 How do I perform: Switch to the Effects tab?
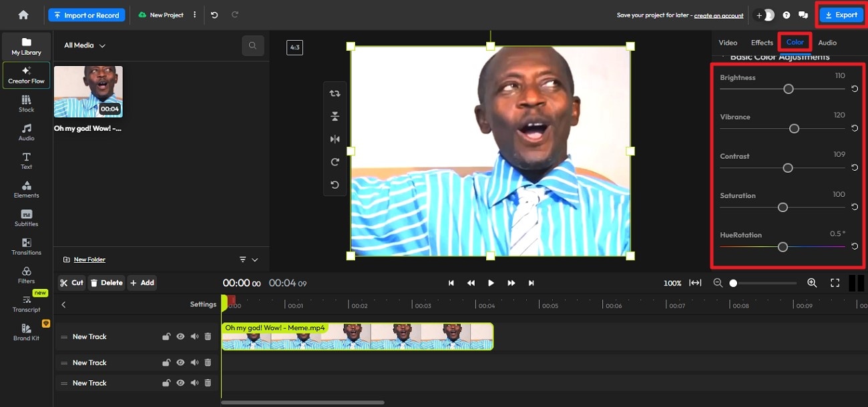click(x=762, y=43)
